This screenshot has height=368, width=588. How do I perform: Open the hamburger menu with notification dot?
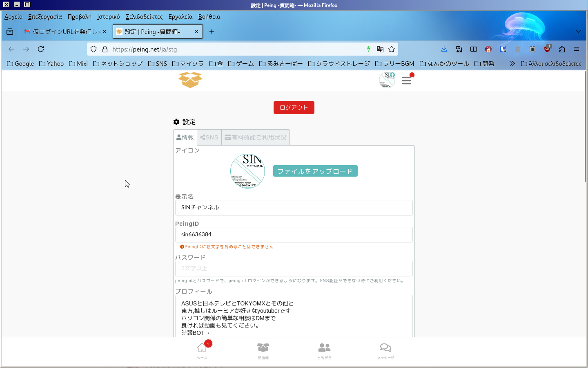(x=406, y=80)
